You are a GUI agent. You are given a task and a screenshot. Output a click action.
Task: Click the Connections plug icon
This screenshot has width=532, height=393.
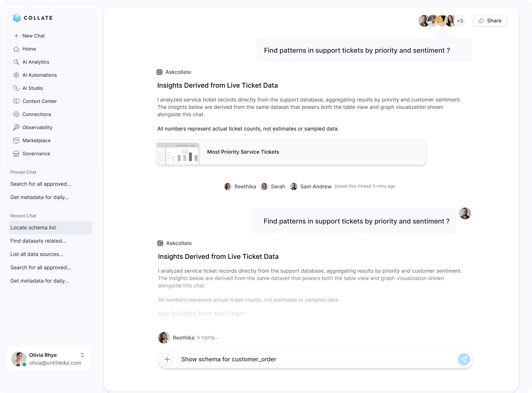[16, 114]
